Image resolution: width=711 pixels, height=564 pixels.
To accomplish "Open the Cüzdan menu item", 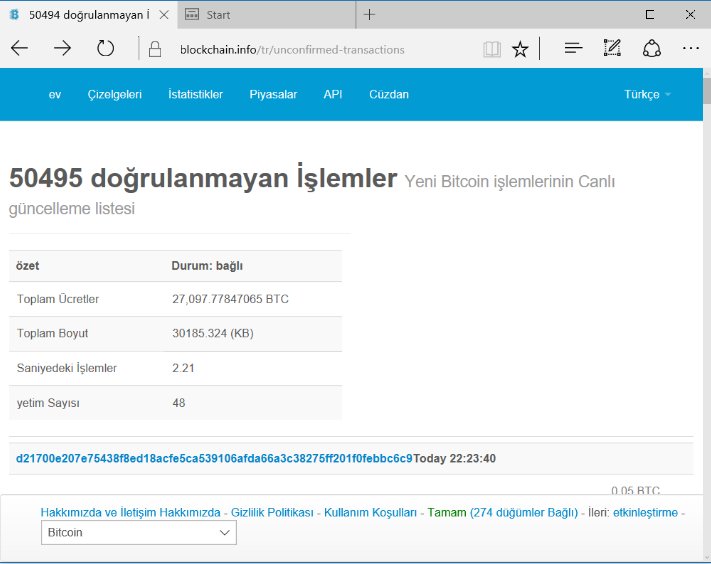I will click(x=389, y=94).
